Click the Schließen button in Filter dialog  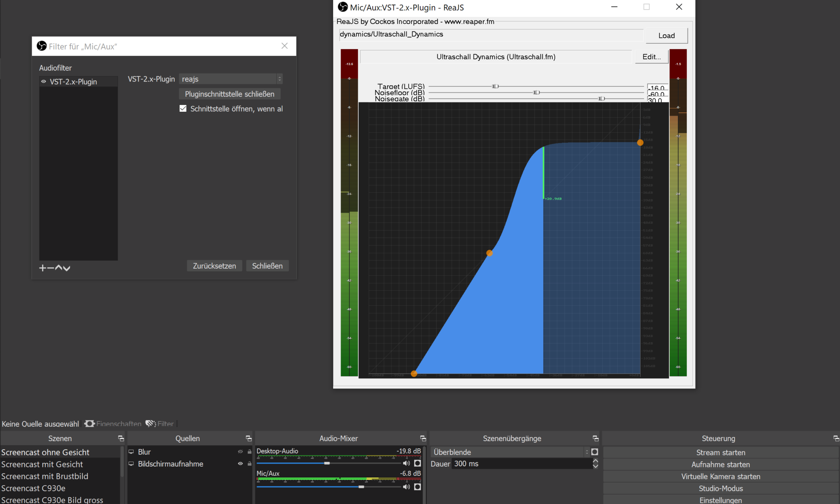267,266
